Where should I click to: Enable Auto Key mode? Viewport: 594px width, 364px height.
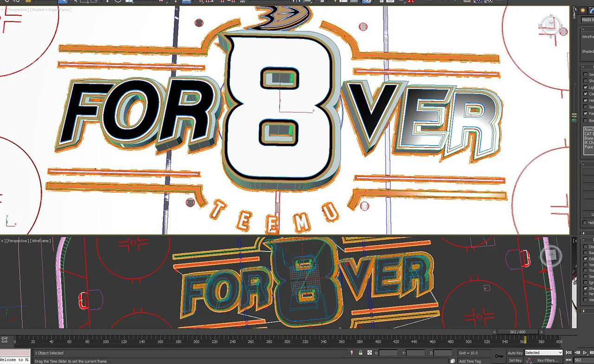click(515, 353)
